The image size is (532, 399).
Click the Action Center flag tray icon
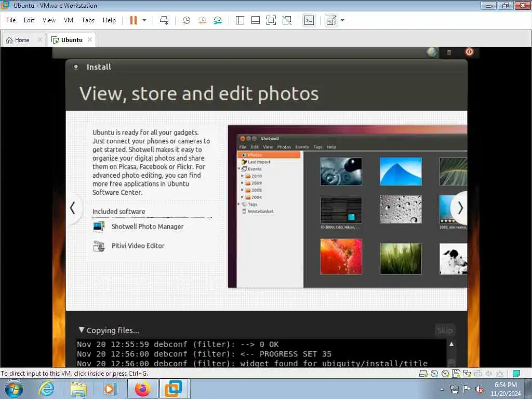point(467,389)
